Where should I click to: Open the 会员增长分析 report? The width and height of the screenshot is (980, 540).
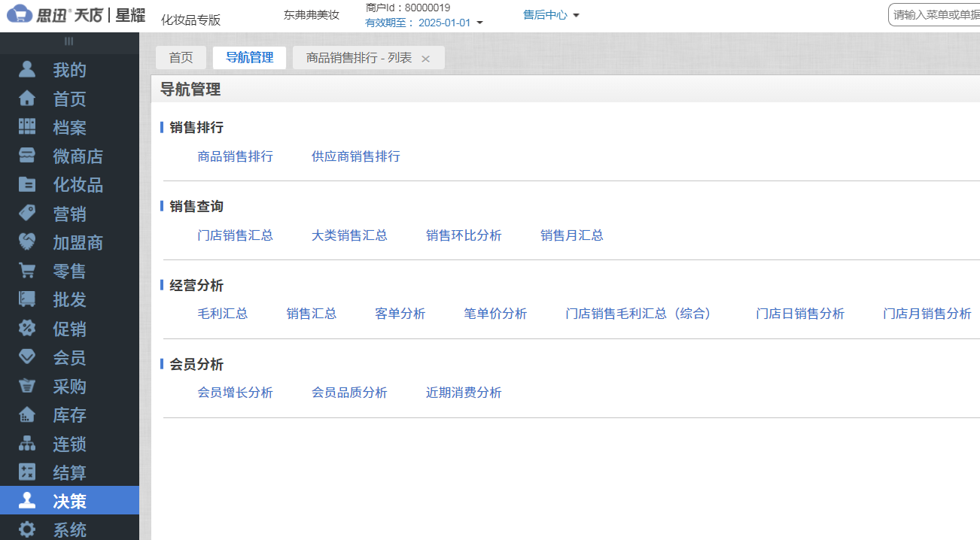[x=236, y=392]
